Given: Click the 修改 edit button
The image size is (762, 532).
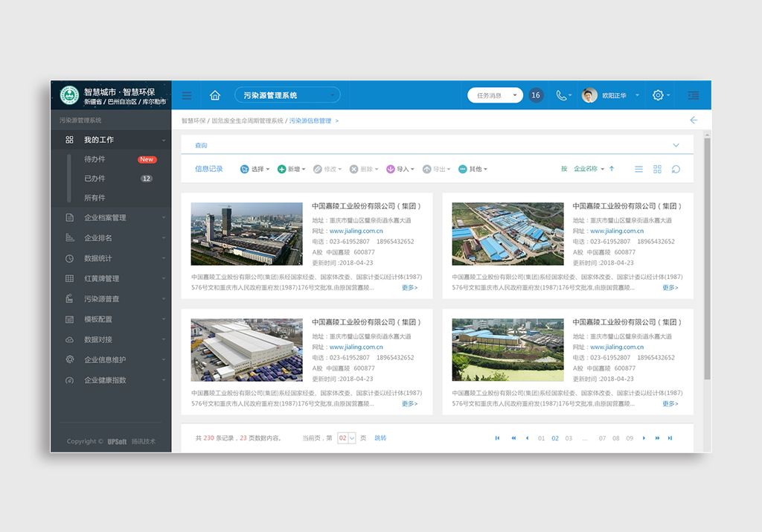Looking at the screenshot, I should pos(327,169).
